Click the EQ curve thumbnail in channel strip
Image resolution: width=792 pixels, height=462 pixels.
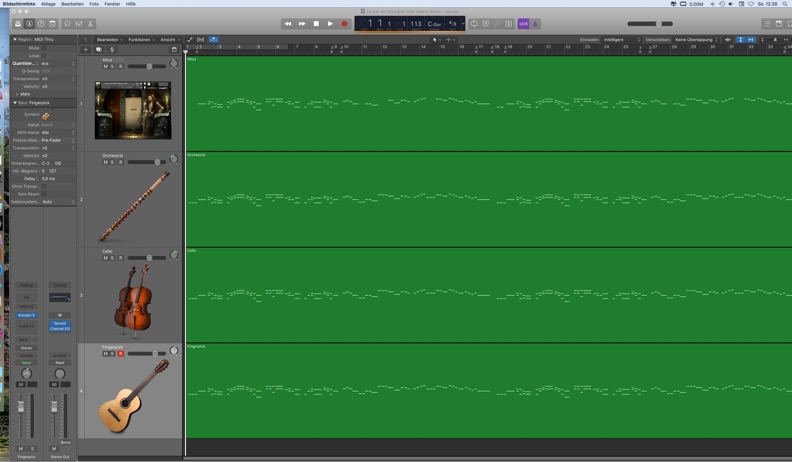coord(60,297)
